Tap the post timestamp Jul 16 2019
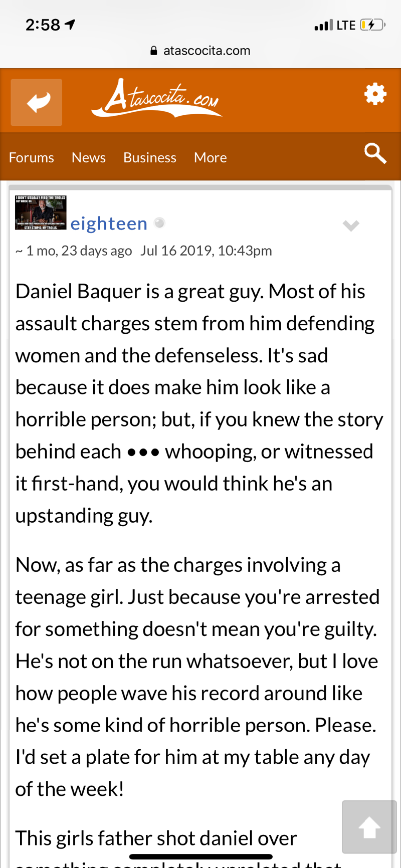 [x=206, y=250]
